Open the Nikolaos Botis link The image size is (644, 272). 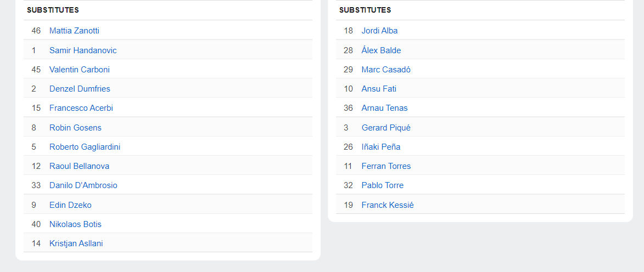click(75, 224)
